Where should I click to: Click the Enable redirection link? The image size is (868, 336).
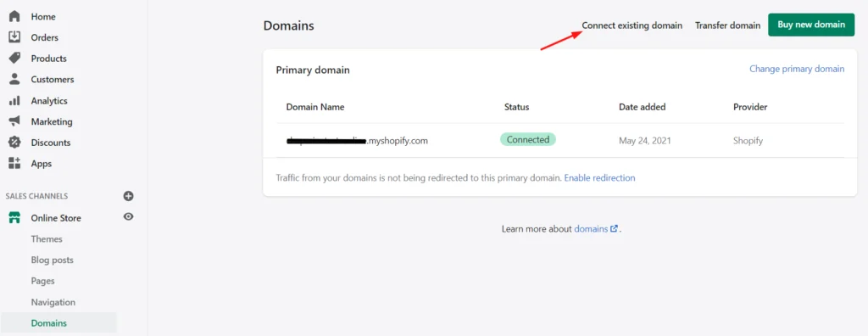pyautogui.click(x=599, y=178)
